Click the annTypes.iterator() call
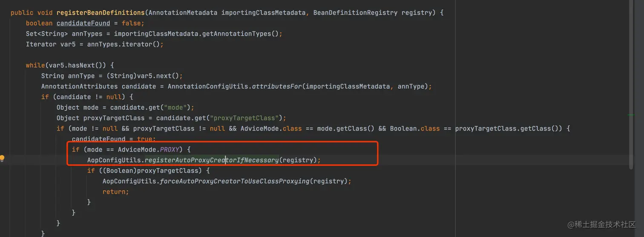 [x=124, y=44]
